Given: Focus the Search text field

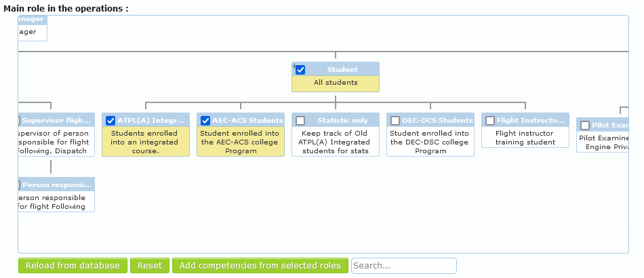Looking at the screenshot, I should [x=403, y=266].
